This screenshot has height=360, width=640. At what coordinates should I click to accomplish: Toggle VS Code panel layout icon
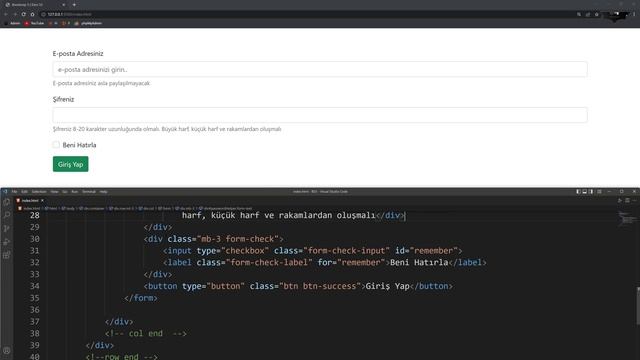[x=584, y=191]
